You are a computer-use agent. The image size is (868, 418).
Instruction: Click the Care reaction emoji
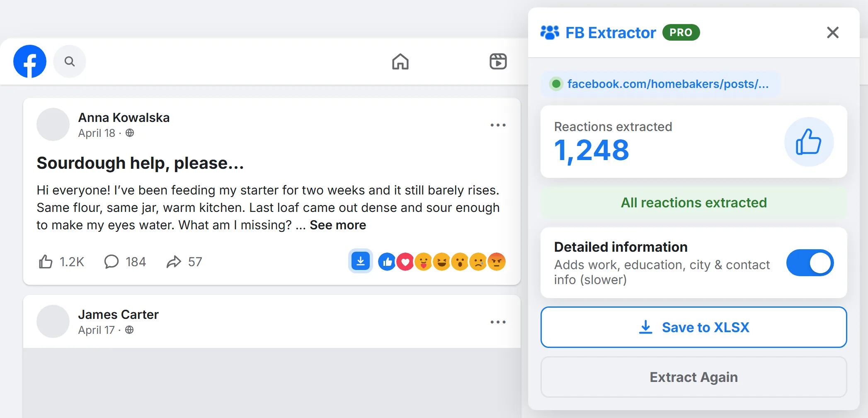coord(423,262)
